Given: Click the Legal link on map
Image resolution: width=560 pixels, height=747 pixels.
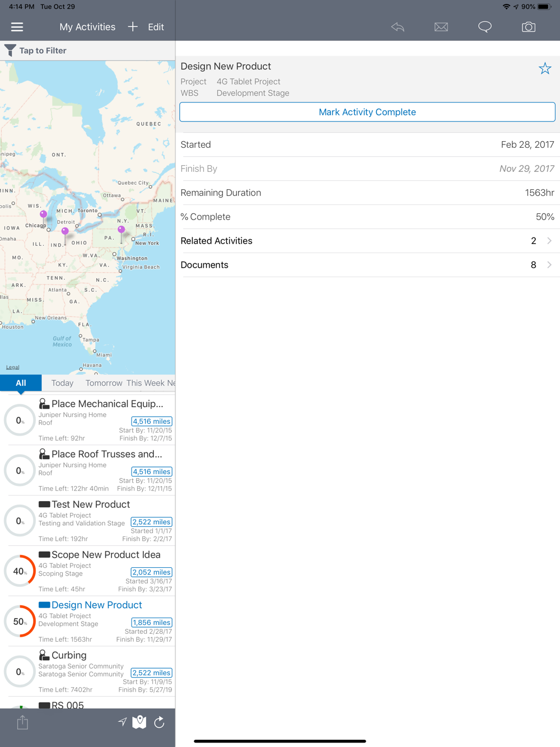Looking at the screenshot, I should tap(12, 367).
